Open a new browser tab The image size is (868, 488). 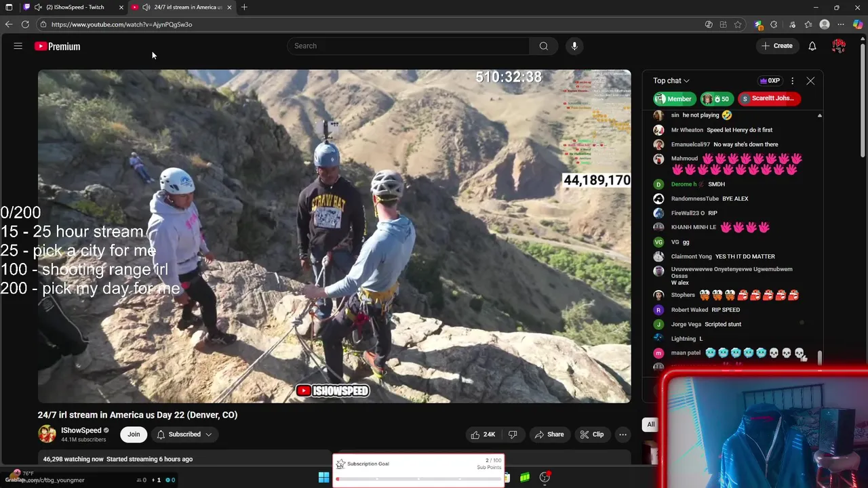(244, 7)
